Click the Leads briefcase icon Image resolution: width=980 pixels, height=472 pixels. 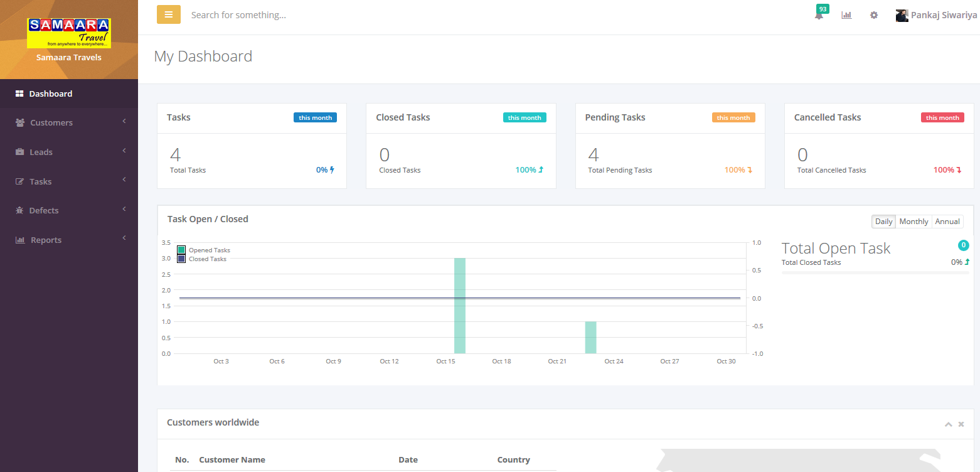tap(19, 152)
